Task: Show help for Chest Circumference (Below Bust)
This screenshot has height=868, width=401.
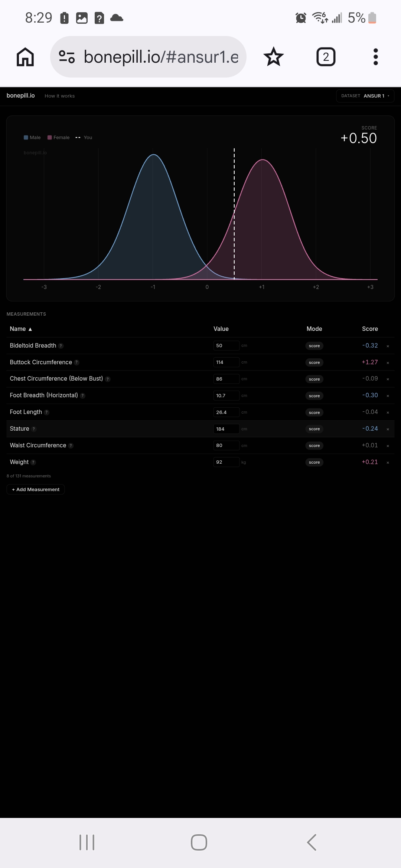Action: pyautogui.click(x=108, y=379)
